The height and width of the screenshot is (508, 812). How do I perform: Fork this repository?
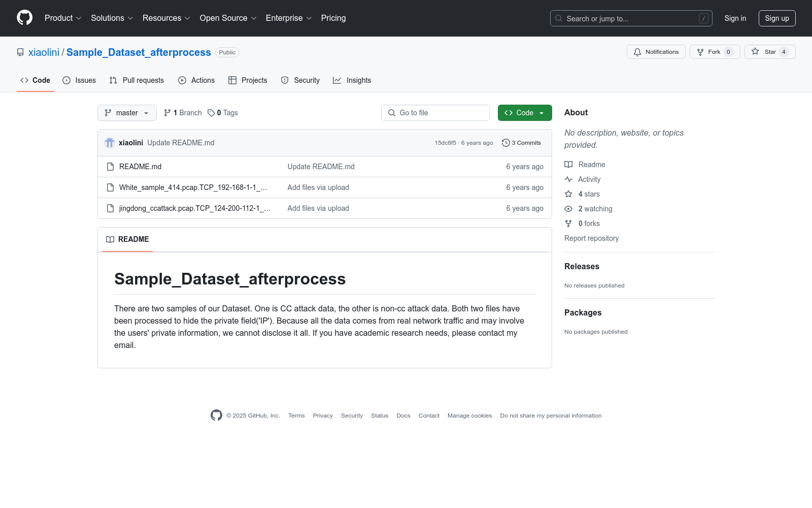click(715, 52)
